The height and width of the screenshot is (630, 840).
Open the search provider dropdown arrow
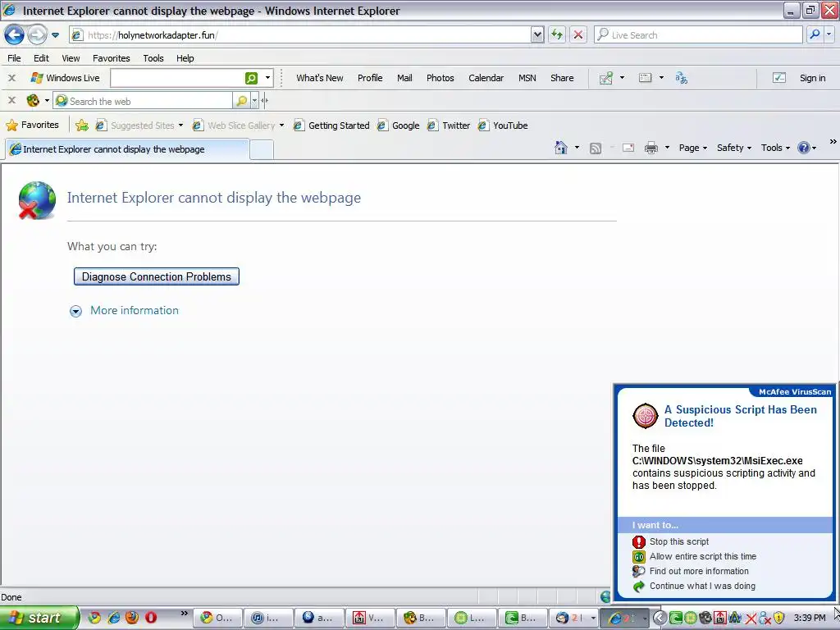coord(829,34)
